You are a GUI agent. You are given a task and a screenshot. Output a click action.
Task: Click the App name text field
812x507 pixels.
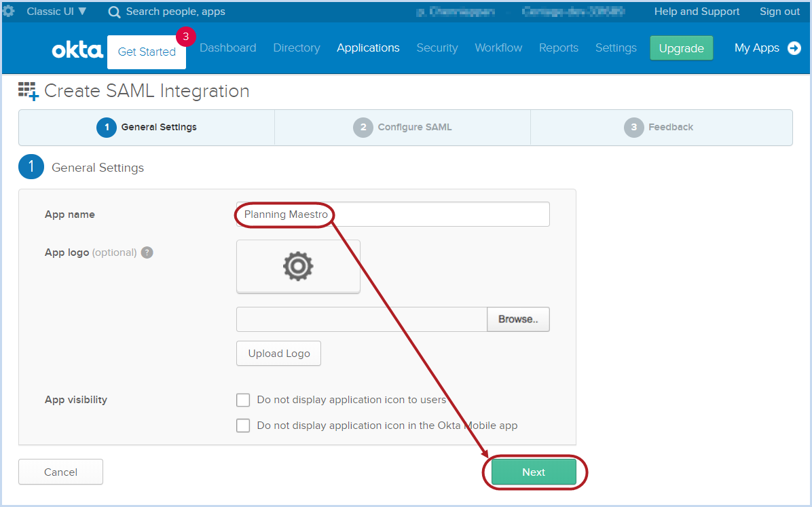point(393,214)
